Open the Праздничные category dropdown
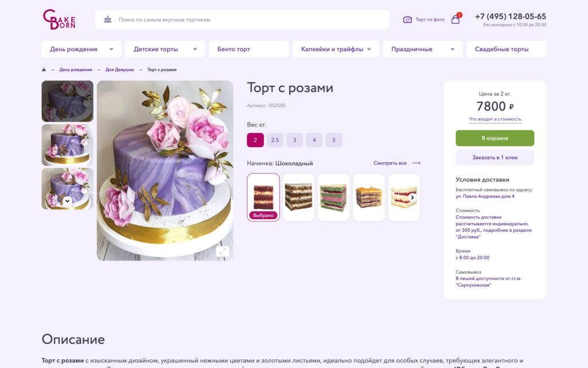Image resolution: width=588 pixels, height=368 pixels. (x=423, y=49)
